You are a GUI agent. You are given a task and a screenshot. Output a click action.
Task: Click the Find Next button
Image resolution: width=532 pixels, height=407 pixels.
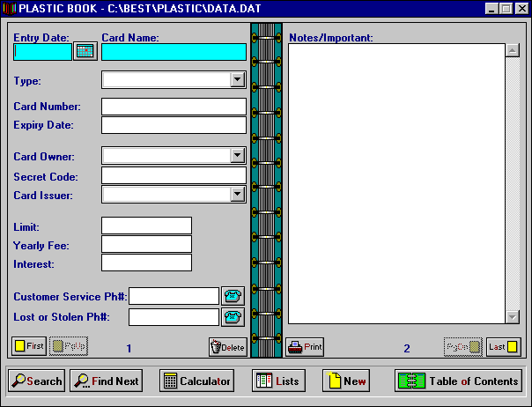106,381
